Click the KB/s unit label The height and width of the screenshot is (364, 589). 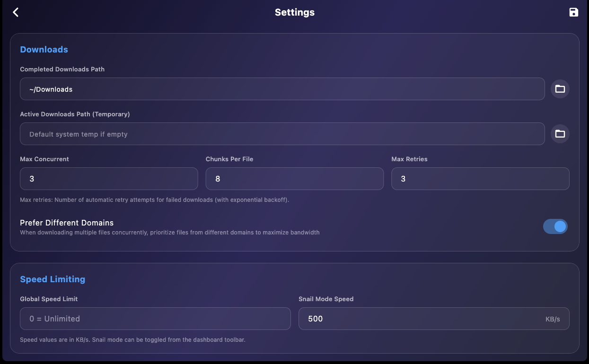[x=553, y=319]
